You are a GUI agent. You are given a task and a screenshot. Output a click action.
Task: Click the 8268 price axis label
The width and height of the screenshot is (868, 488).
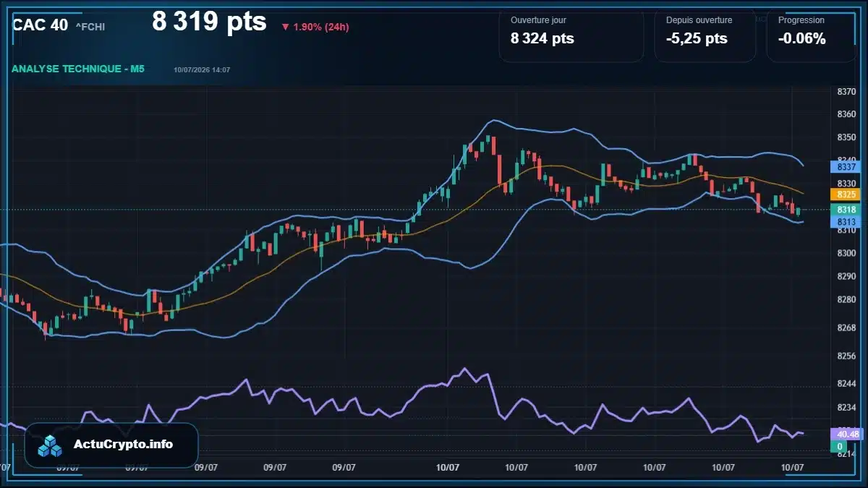tap(846, 328)
